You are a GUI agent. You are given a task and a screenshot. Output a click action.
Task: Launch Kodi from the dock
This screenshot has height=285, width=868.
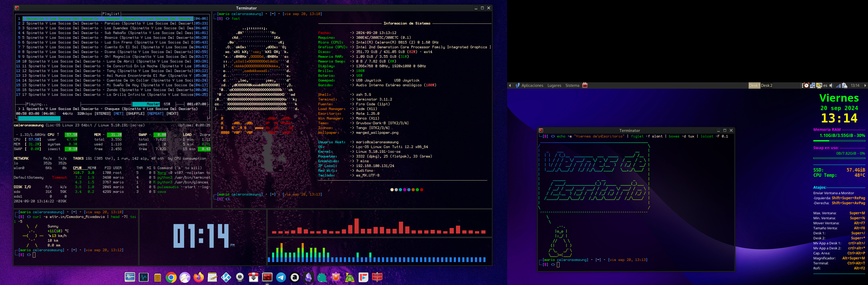(x=226, y=277)
